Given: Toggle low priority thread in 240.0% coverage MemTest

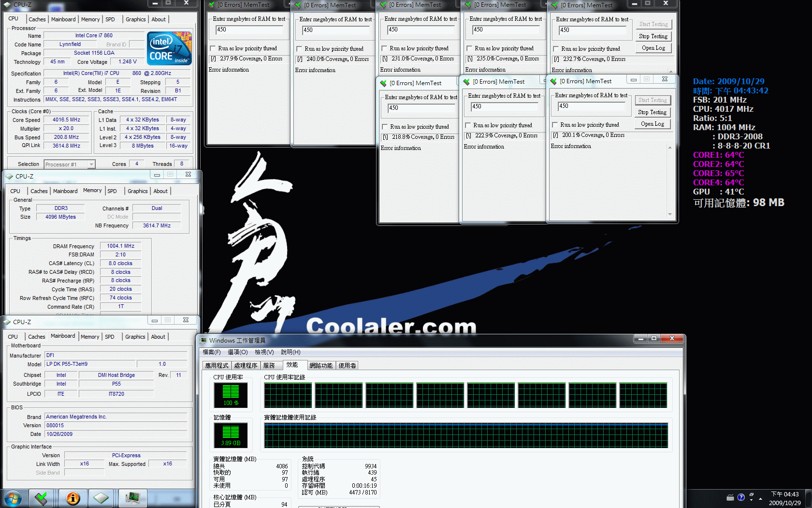Looking at the screenshot, I should [299, 49].
